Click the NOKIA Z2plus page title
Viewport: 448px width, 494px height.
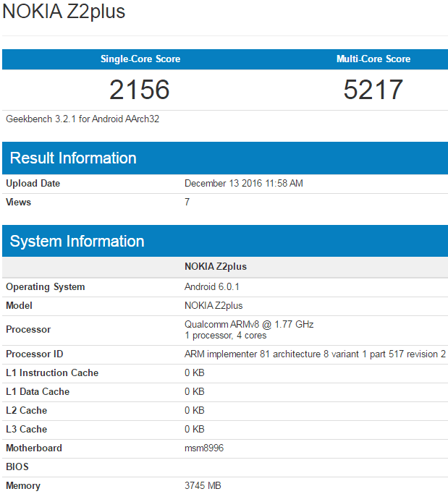click(x=64, y=12)
